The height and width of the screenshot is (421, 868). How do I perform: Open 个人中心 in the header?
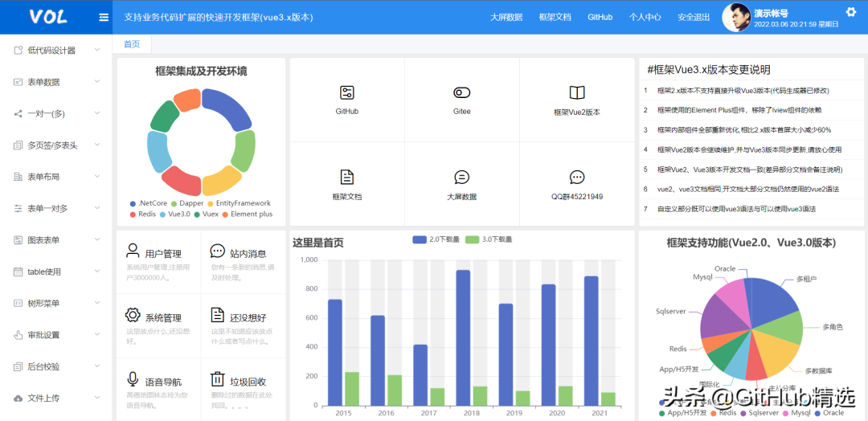point(645,17)
